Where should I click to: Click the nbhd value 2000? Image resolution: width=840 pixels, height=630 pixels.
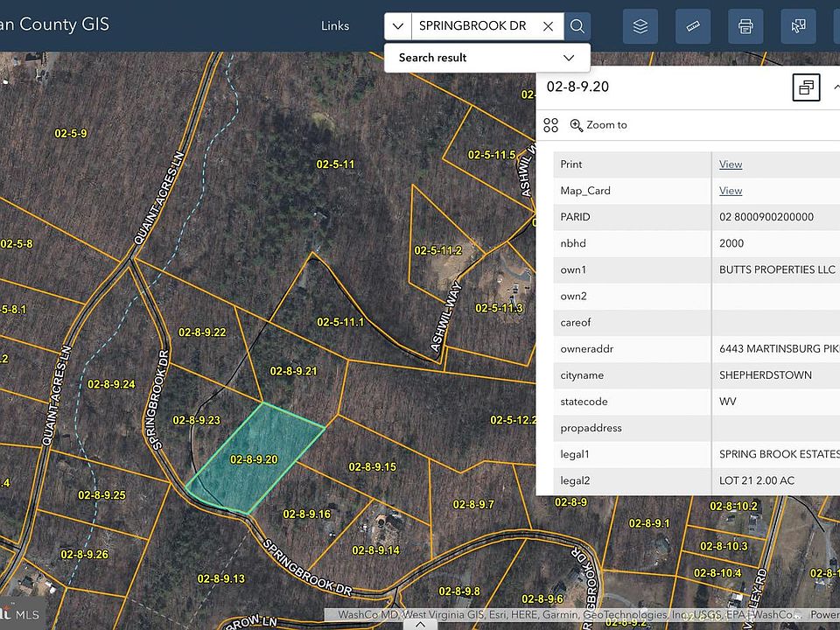click(x=731, y=243)
